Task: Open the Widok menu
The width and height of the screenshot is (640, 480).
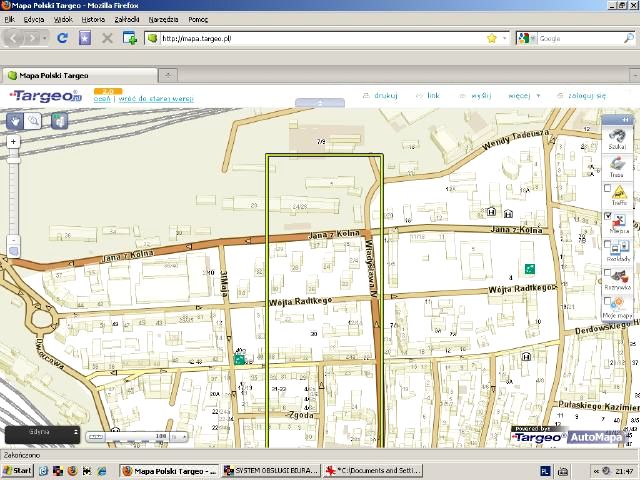Action: click(63, 19)
